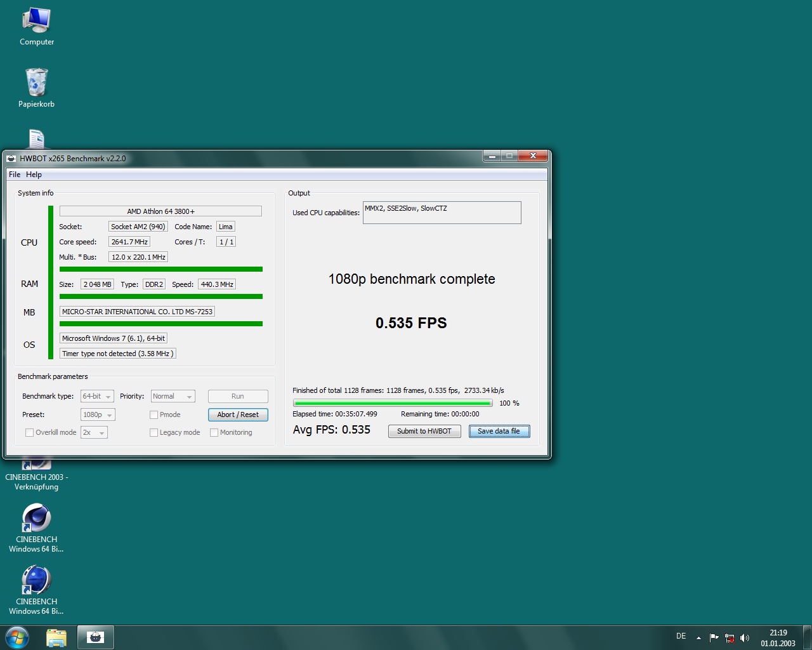Click Submit to HWBOT button
The image size is (812, 650).
coord(424,431)
